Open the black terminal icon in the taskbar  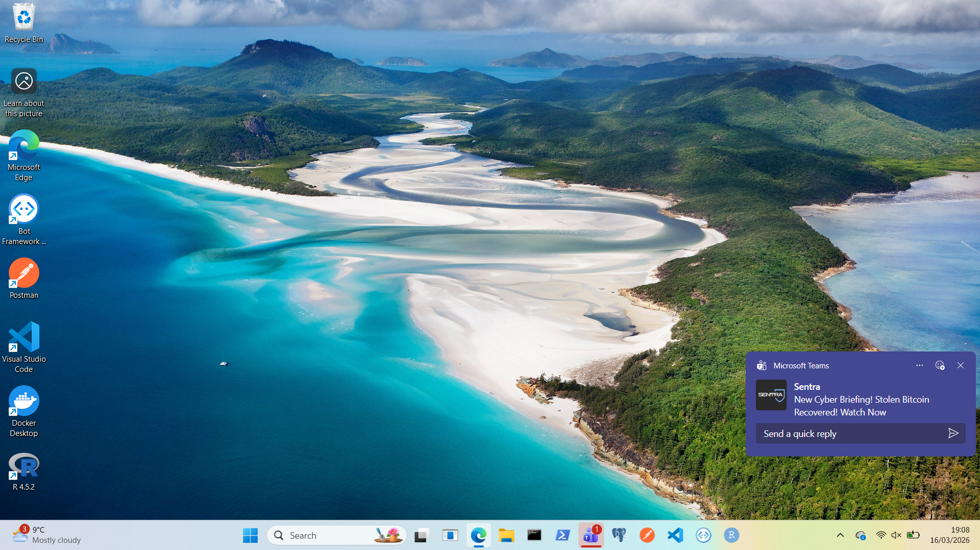coord(534,535)
